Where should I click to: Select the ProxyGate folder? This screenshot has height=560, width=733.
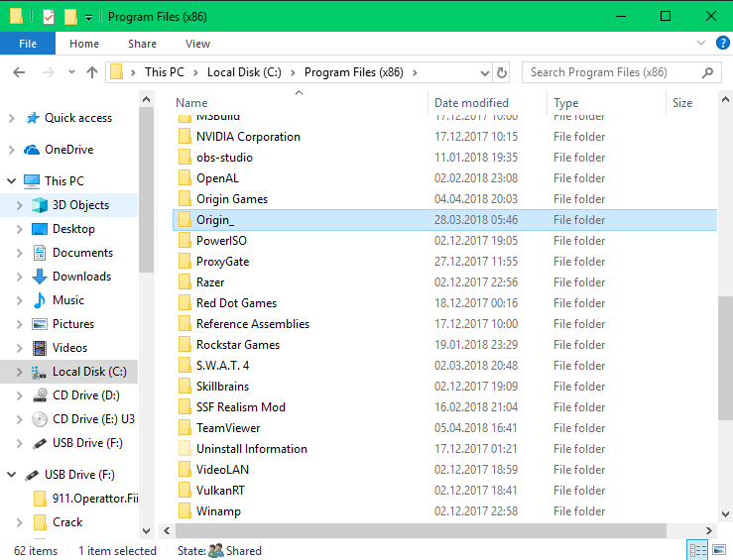point(222,262)
